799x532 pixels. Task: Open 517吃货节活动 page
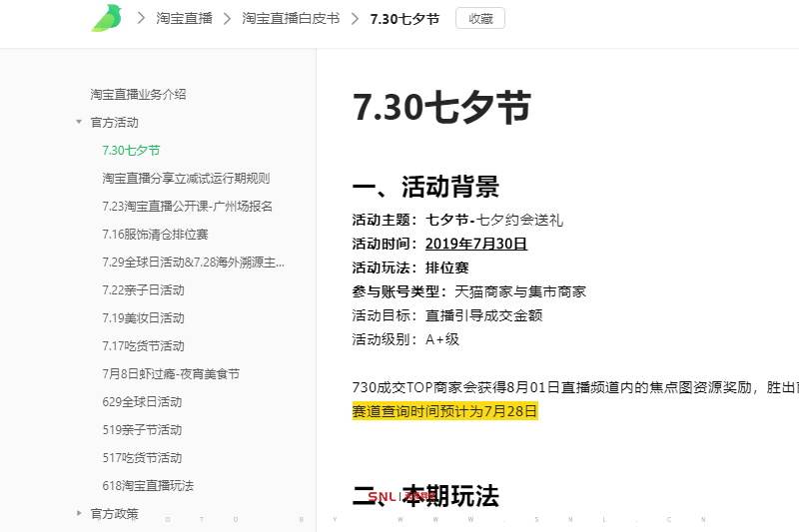(142, 458)
